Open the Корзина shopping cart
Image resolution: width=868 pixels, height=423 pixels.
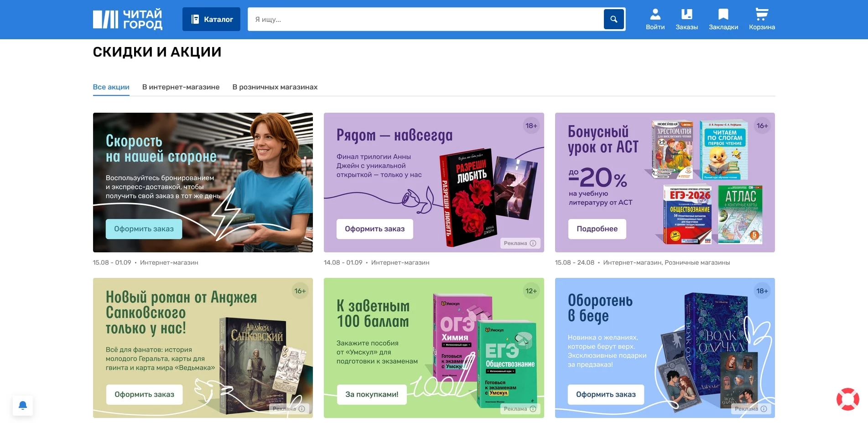(761, 19)
